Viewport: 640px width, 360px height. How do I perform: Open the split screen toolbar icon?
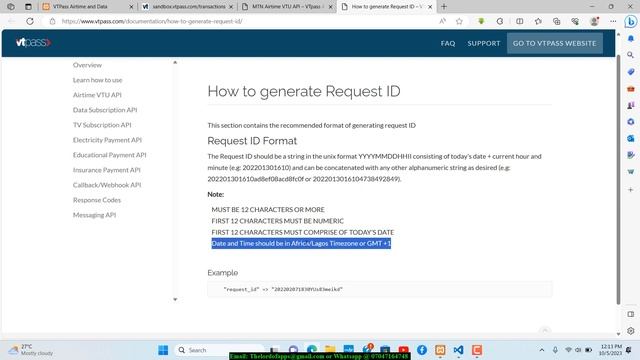point(519,21)
